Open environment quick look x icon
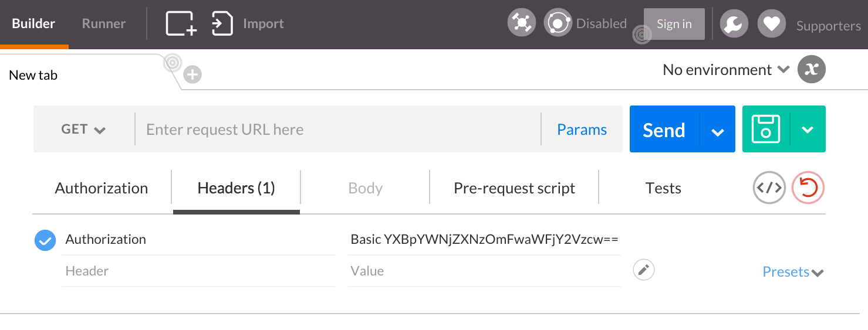Image resolution: width=868 pixels, height=330 pixels. click(x=812, y=69)
